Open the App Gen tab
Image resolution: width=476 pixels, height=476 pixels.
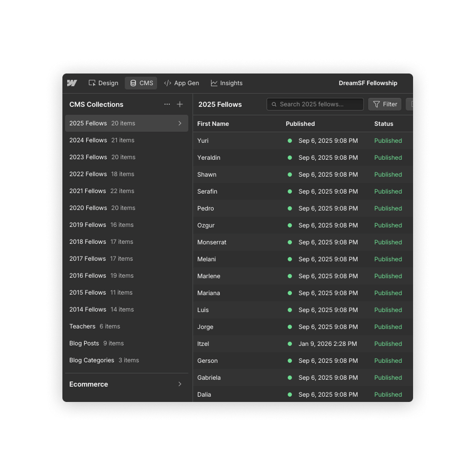pos(181,83)
